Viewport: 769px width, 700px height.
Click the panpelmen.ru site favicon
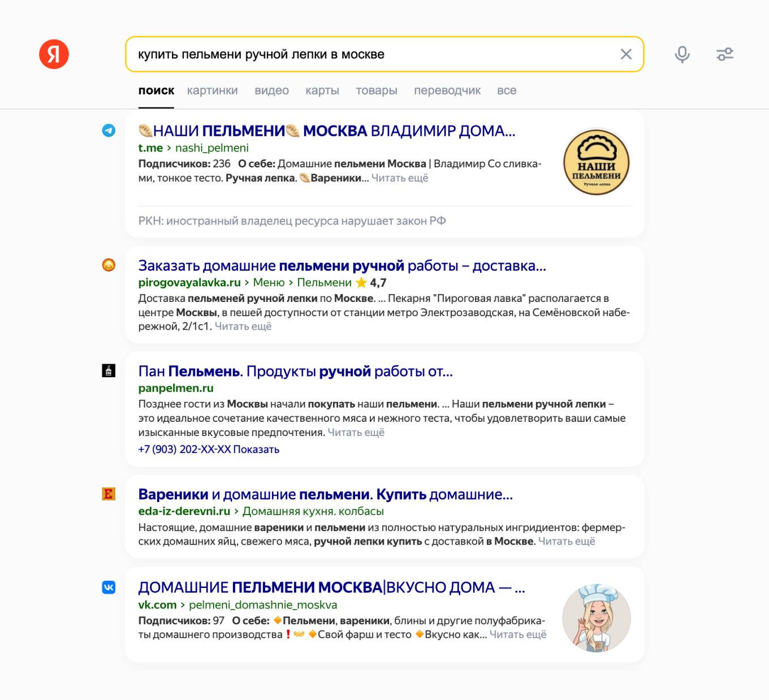point(108,371)
